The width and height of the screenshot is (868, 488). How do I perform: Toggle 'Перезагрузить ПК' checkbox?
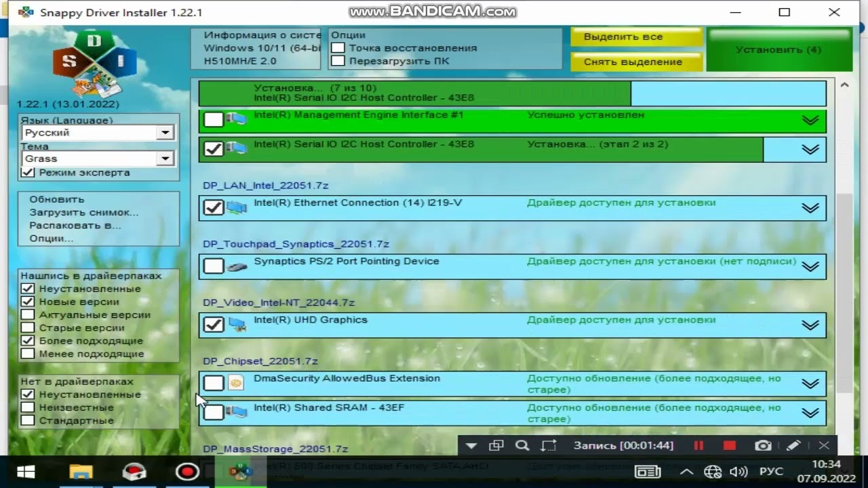338,61
